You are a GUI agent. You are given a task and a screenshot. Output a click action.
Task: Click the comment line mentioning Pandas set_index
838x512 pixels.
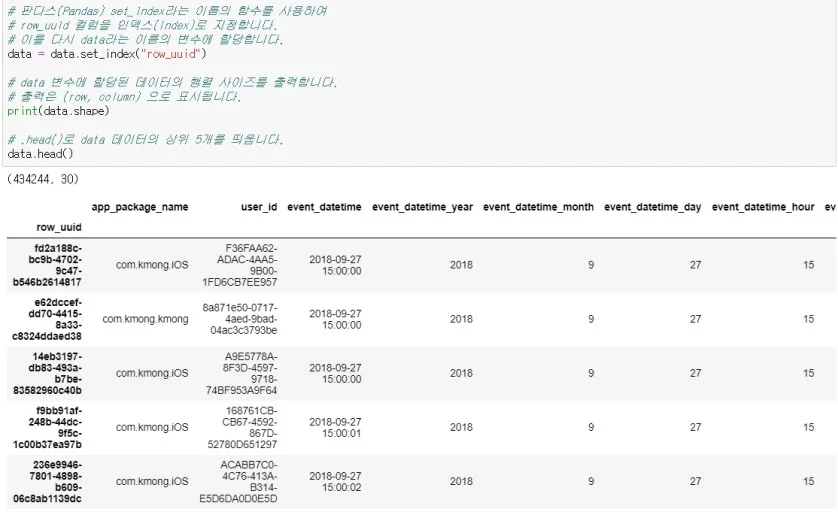pyautogui.click(x=167, y=11)
